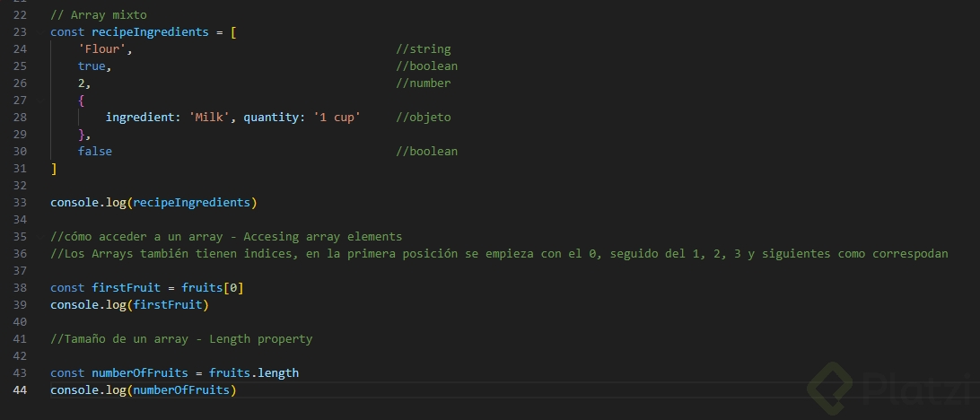This screenshot has height=420, width=980.
Task: Click the //objeto comment
Action: click(423, 118)
